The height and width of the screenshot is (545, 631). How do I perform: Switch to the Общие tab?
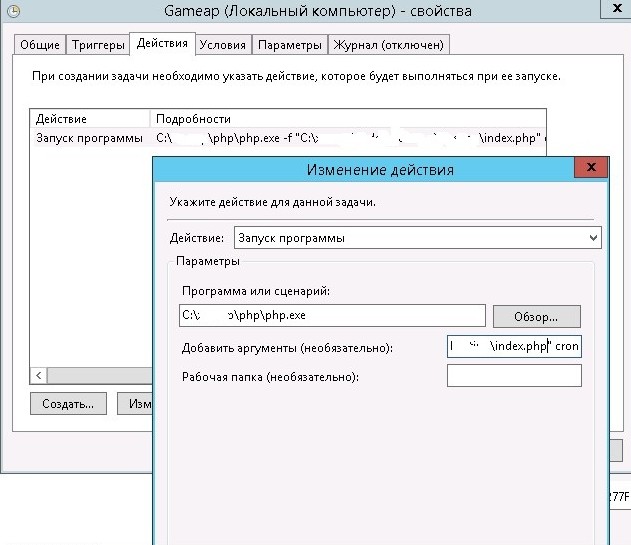tap(40, 45)
